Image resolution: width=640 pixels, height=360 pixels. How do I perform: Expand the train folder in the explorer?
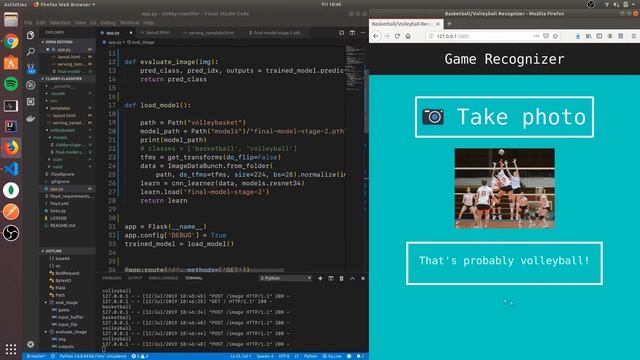[57, 160]
